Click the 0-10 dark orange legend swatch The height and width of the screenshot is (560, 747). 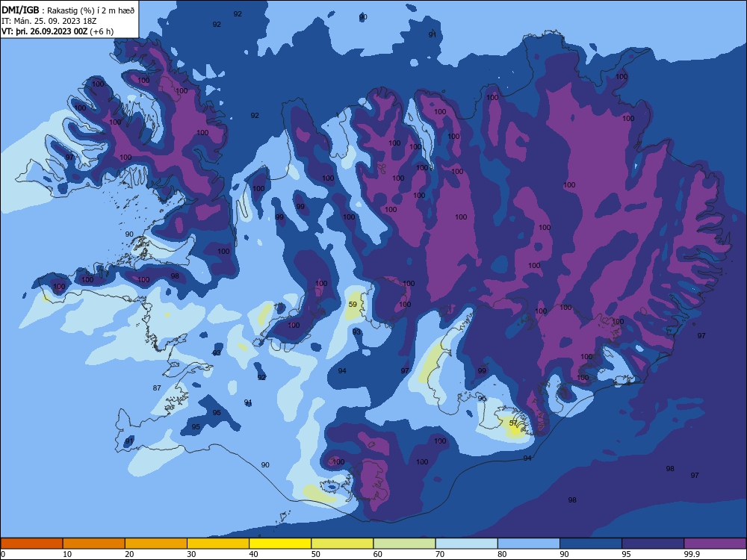click(31, 544)
